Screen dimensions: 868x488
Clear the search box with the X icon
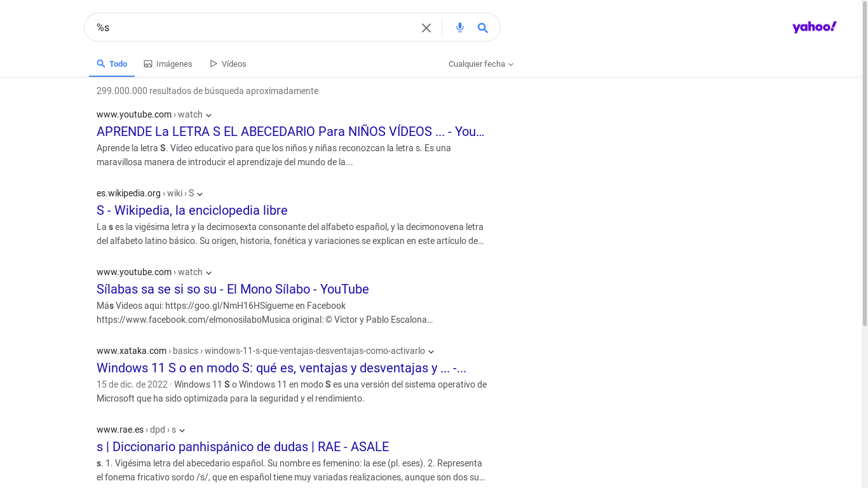[426, 28]
